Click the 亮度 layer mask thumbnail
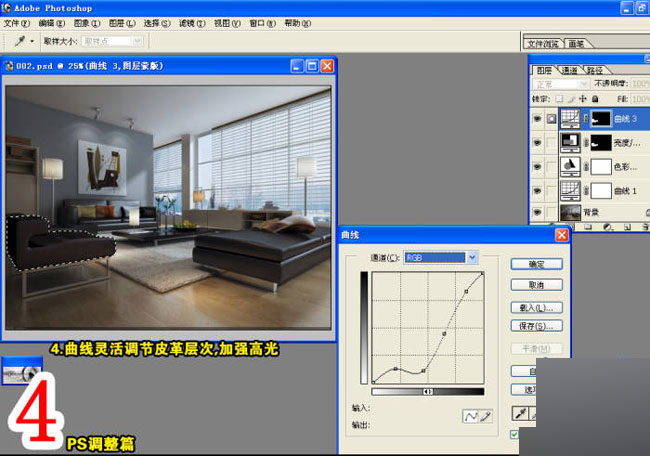The image size is (650, 456). click(x=601, y=143)
